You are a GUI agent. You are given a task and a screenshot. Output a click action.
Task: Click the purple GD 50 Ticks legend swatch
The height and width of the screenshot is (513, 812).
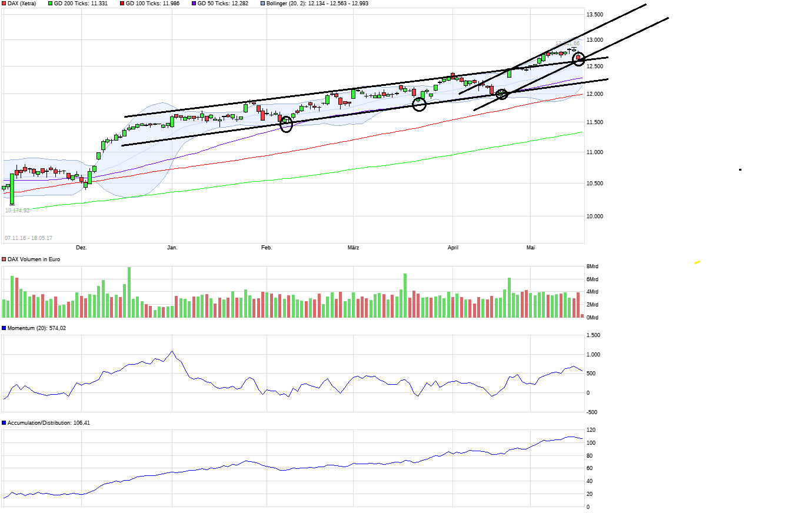(x=194, y=4)
